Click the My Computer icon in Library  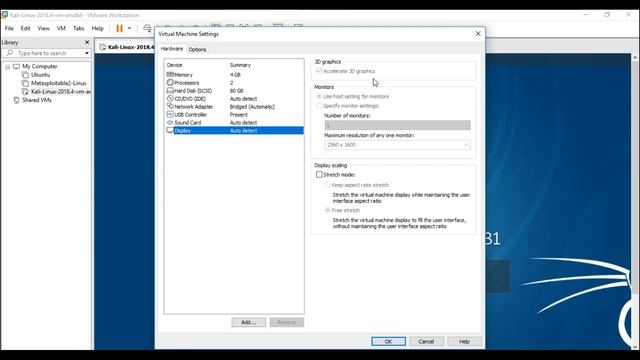point(17,66)
